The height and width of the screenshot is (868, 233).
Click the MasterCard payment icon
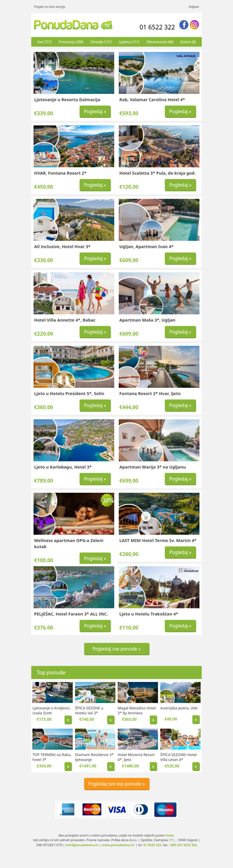tap(92, 810)
